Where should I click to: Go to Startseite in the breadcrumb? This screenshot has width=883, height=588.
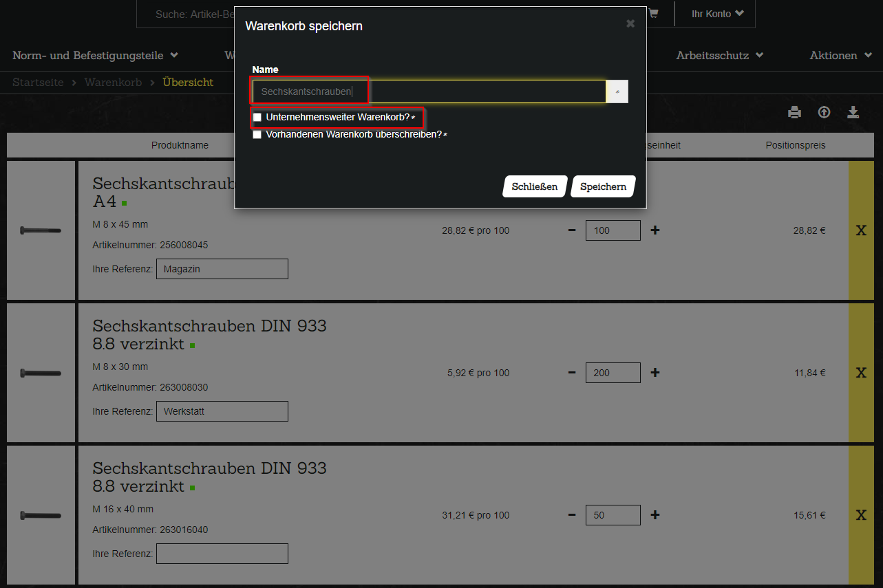click(x=38, y=83)
